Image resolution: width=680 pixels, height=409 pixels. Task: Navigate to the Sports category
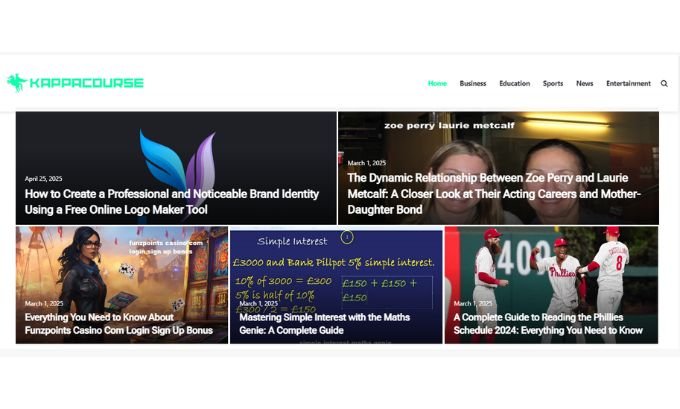tap(553, 83)
